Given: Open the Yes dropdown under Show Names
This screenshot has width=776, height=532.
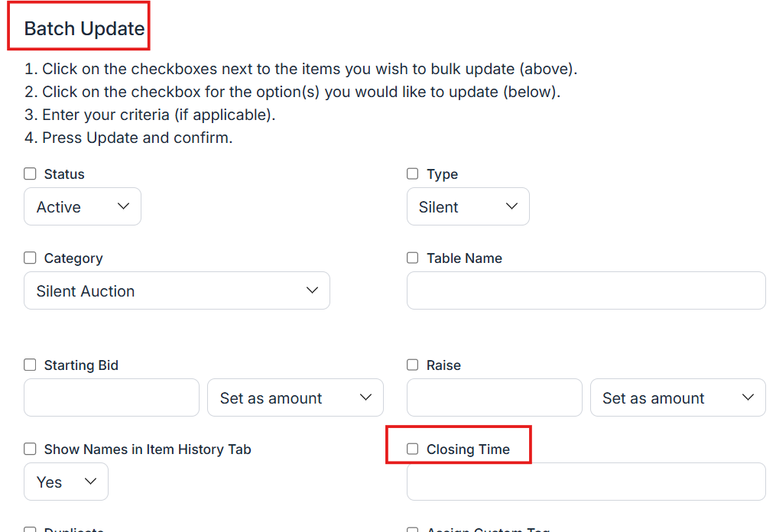Looking at the screenshot, I should [66, 482].
